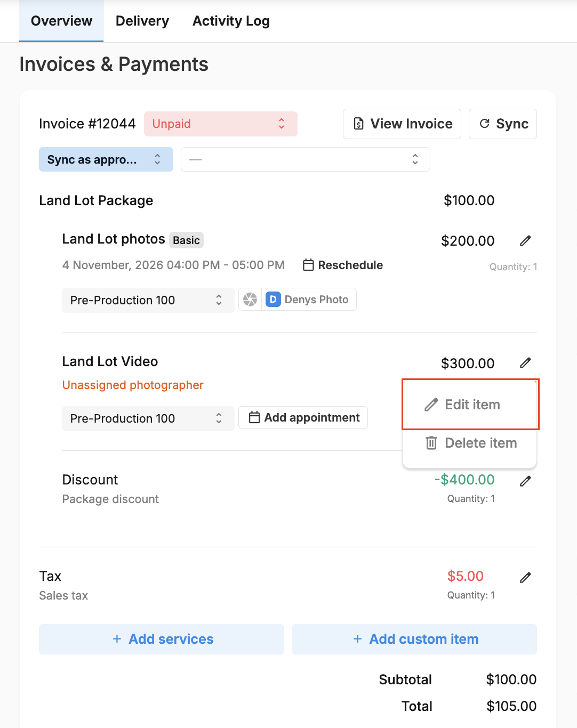Click the $100.00 subtotal amount
The width and height of the screenshot is (577, 728).
coord(511,680)
